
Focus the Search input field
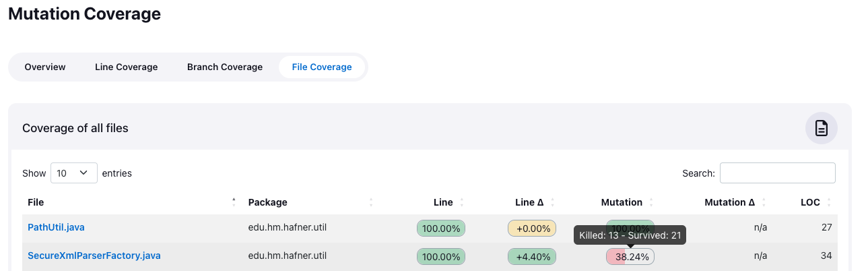click(x=777, y=173)
